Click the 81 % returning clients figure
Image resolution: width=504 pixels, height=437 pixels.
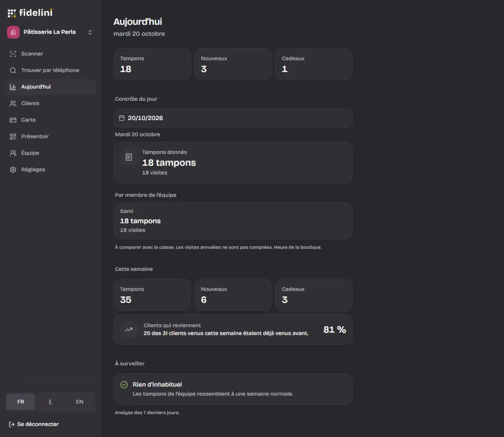click(x=334, y=330)
